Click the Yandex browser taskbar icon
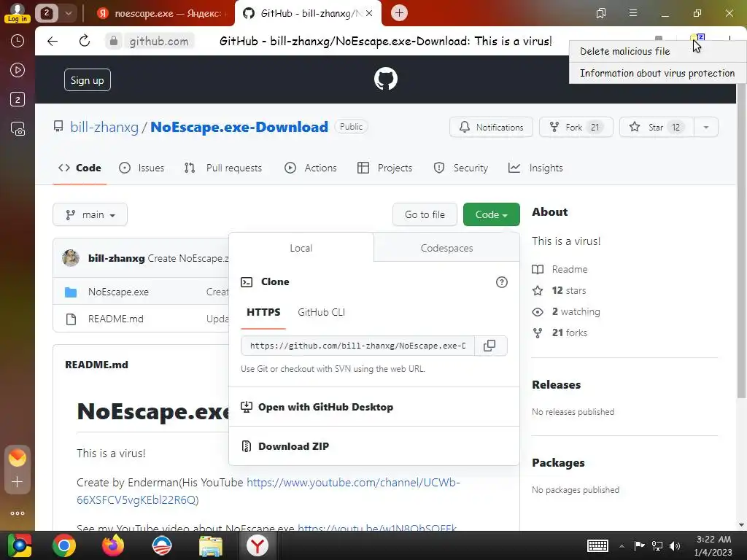The image size is (747, 560). [x=258, y=545]
